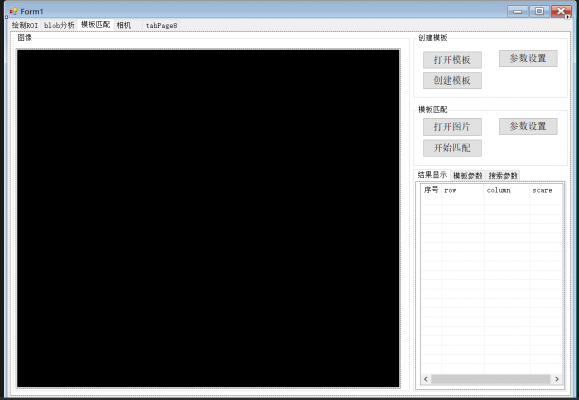Click the results table left scroll arrow

(x=426, y=379)
